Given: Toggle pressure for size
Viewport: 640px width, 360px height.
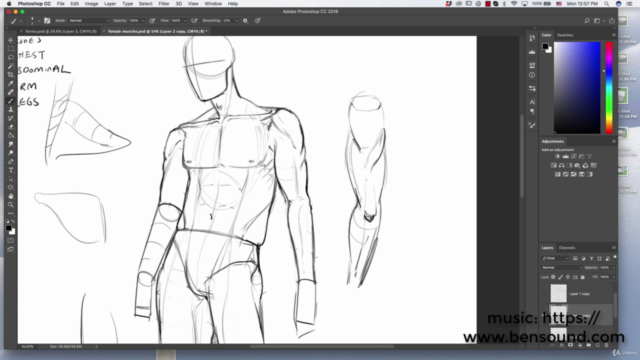Looking at the screenshot, I should pos(258,20).
